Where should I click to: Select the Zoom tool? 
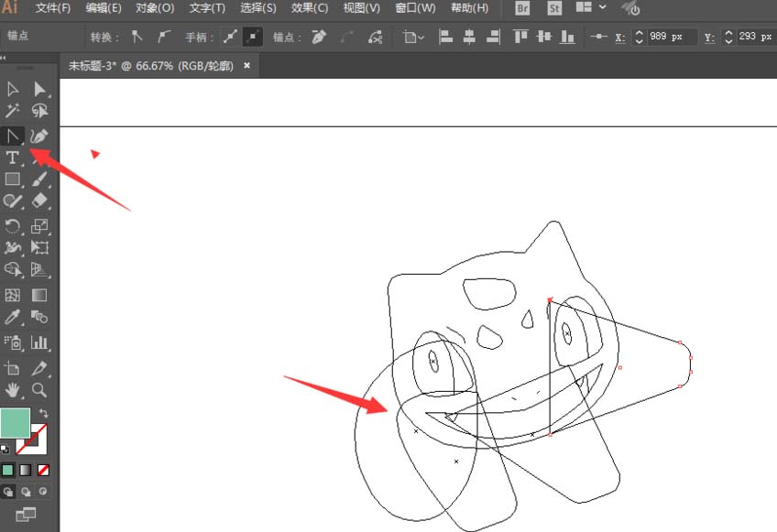(x=39, y=390)
